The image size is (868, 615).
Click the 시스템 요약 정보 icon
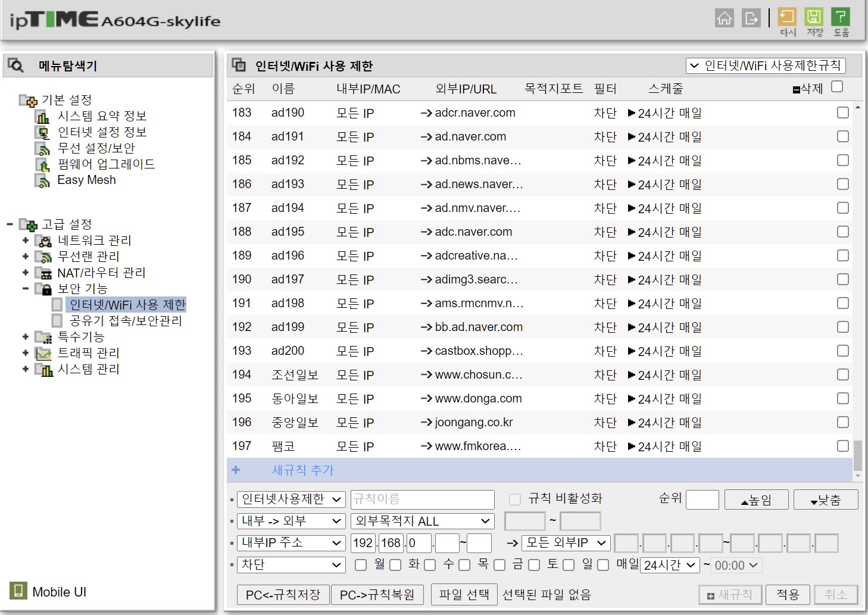pos(43,116)
